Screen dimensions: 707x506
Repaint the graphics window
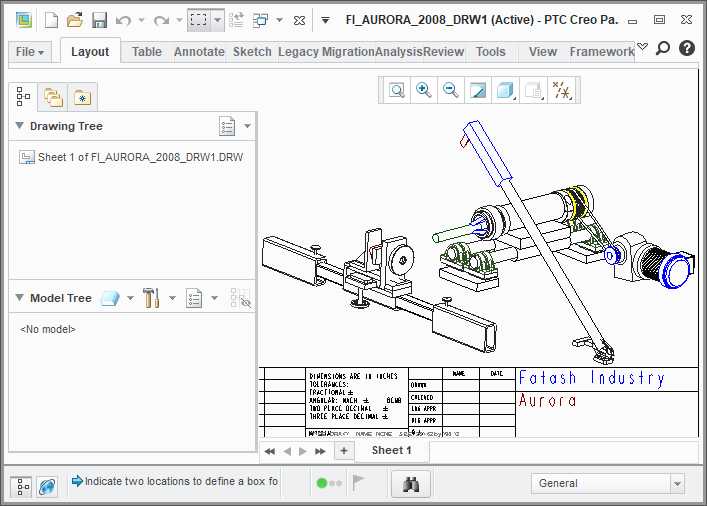(478, 90)
